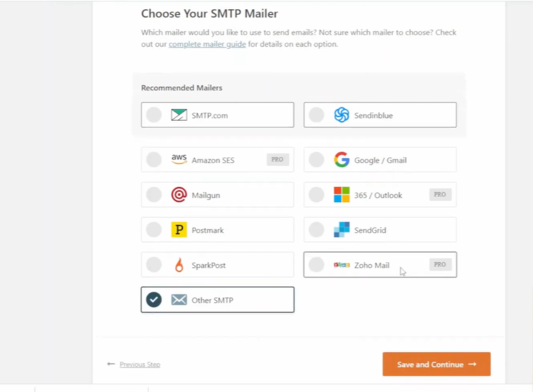The image size is (533, 392).
Task: Click the Other SMTP envelope icon
Action: pos(179,300)
